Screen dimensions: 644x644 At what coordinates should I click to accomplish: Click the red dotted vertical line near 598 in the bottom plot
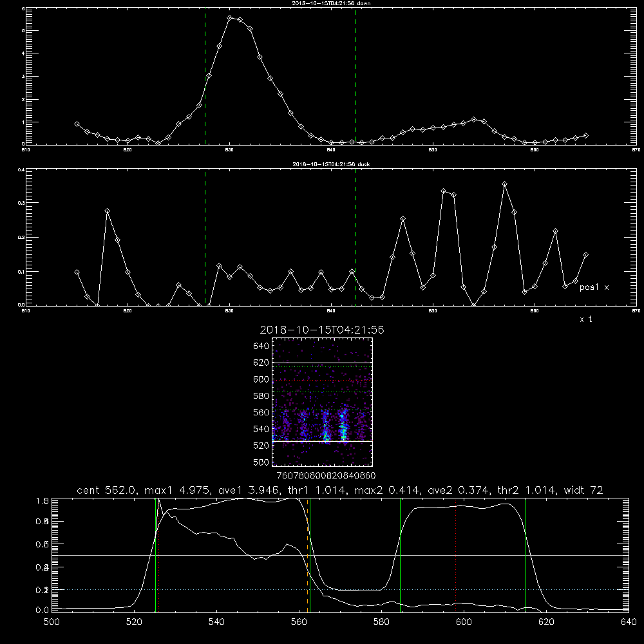pyautogui.click(x=455, y=555)
